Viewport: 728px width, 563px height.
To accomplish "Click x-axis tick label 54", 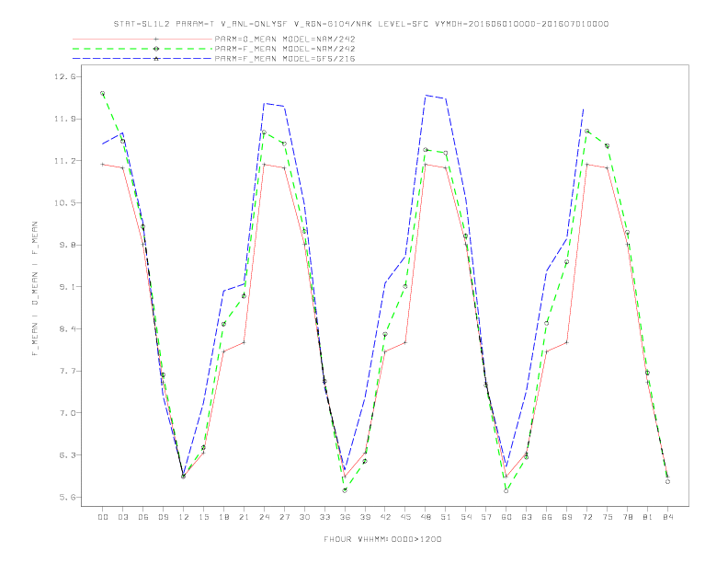I will [466, 517].
